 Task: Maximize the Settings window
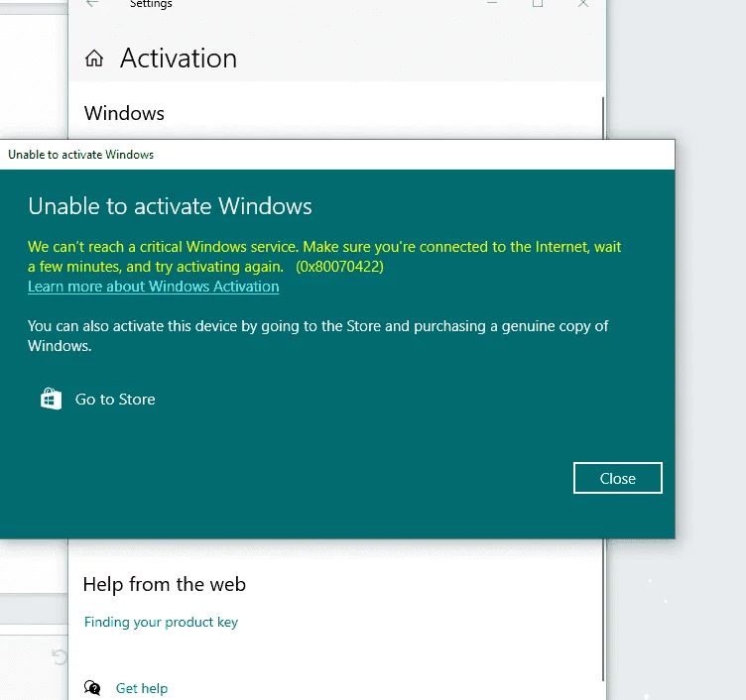tap(538, 3)
